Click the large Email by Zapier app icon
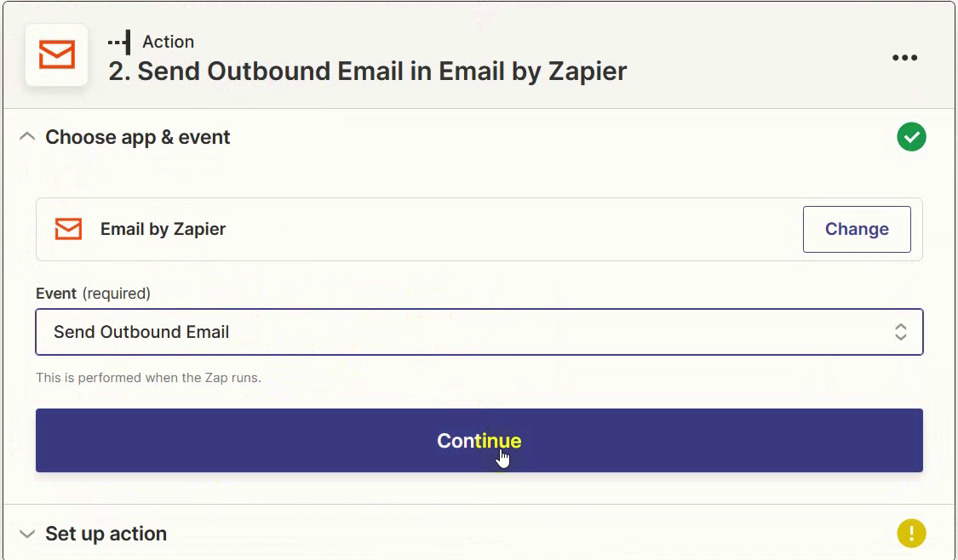Image resolution: width=958 pixels, height=560 pixels. [x=57, y=55]
